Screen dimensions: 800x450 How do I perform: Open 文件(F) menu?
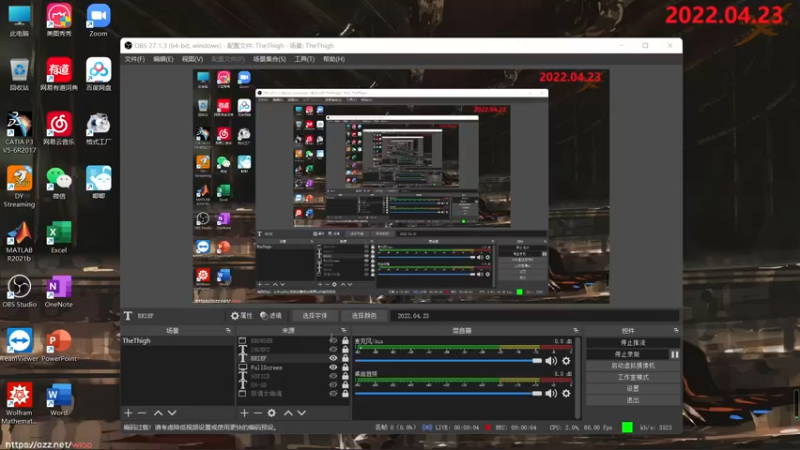[x=135, y=59]
